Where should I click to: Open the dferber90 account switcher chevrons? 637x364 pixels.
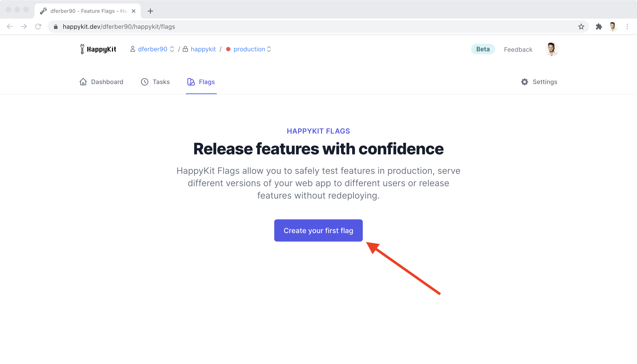click(172, 49)
